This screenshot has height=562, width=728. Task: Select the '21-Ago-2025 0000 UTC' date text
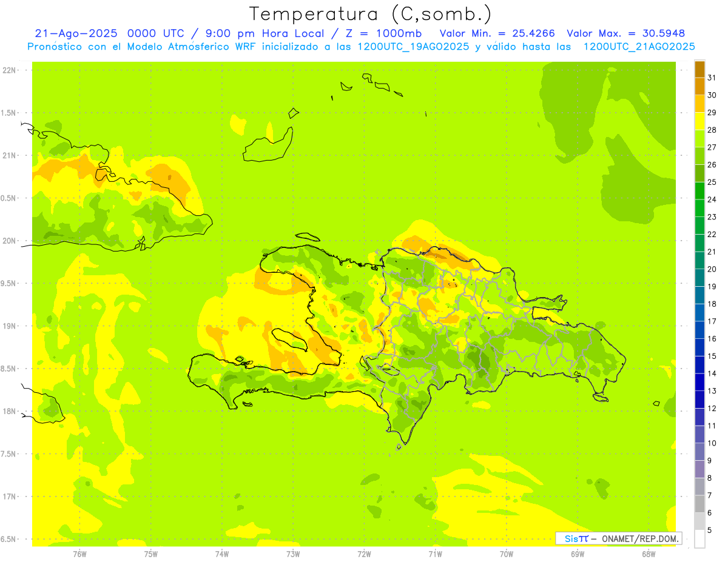coord(109,33)
